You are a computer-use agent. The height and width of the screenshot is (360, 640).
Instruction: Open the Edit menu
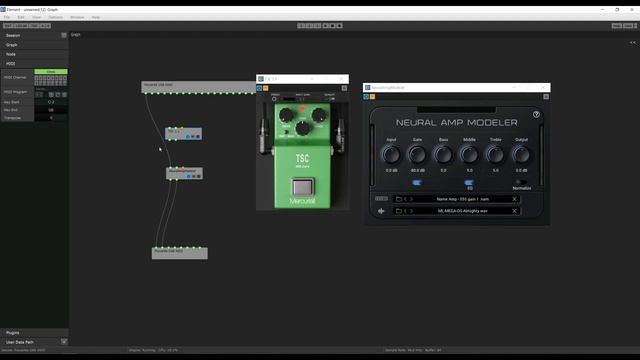[x=21, y=17]
